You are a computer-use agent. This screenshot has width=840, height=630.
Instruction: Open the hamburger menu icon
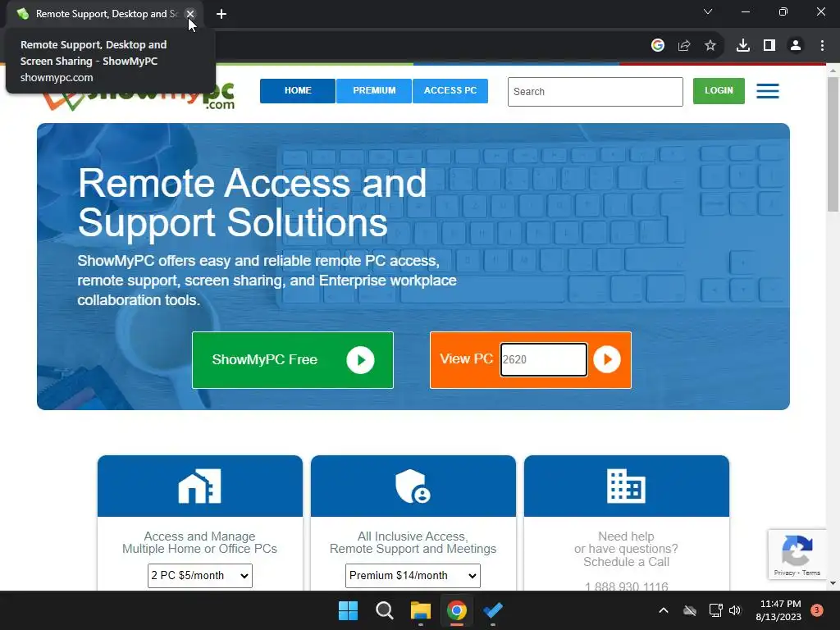768,90
